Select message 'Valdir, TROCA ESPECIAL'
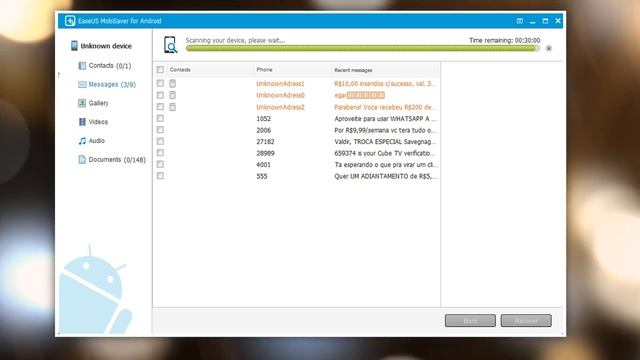The image size is (640, 360). [x=385, y=142]
